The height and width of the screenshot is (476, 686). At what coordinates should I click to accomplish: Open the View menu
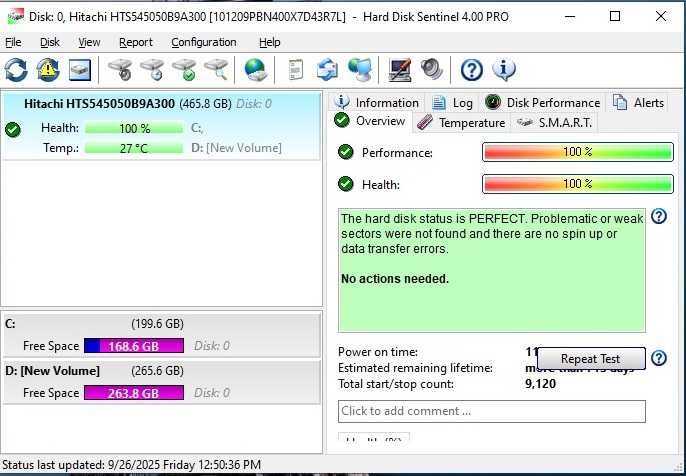(89, 42)
